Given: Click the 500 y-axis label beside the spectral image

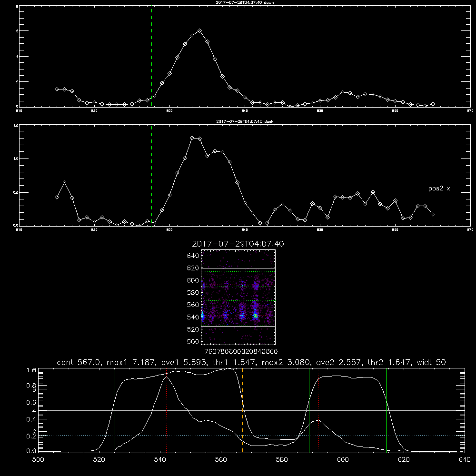Looking at the screenshot, I should 193,341.
